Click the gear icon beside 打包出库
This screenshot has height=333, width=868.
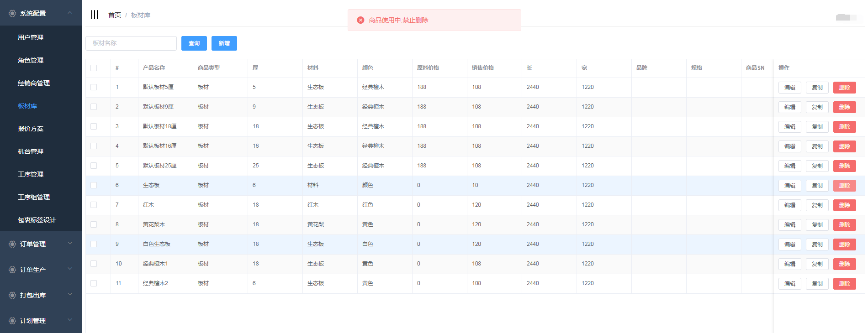[12, 295]
